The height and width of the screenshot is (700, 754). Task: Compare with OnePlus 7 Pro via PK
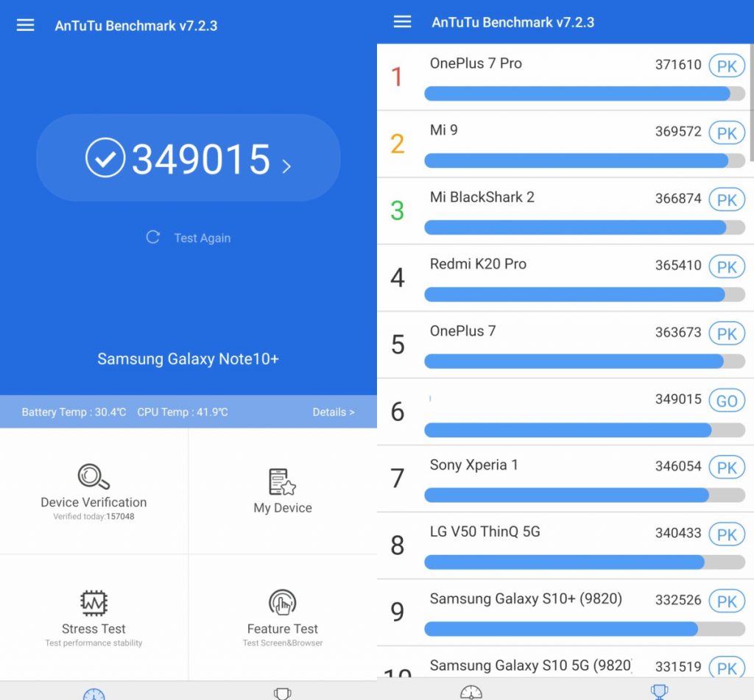point(727,66)
